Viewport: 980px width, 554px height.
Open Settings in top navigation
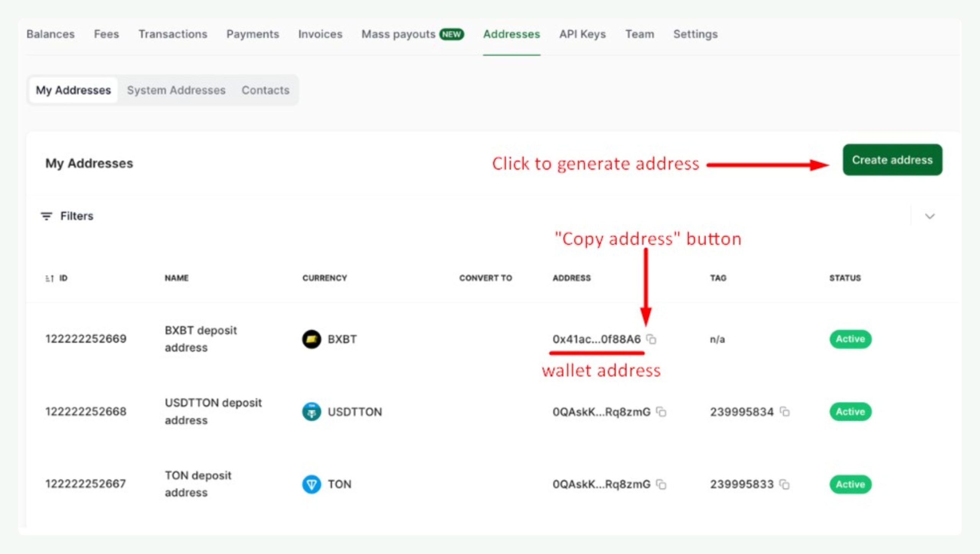pos(695,34)
